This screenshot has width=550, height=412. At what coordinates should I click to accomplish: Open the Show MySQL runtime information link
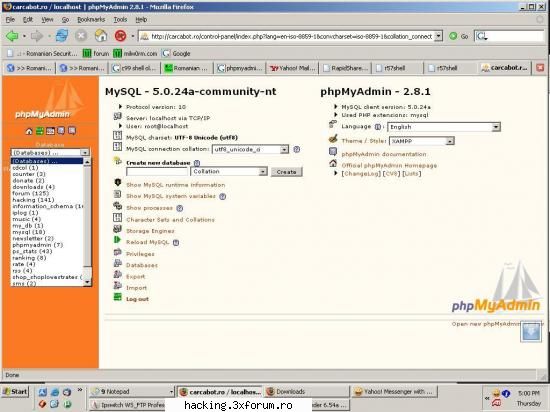(176, 185)
